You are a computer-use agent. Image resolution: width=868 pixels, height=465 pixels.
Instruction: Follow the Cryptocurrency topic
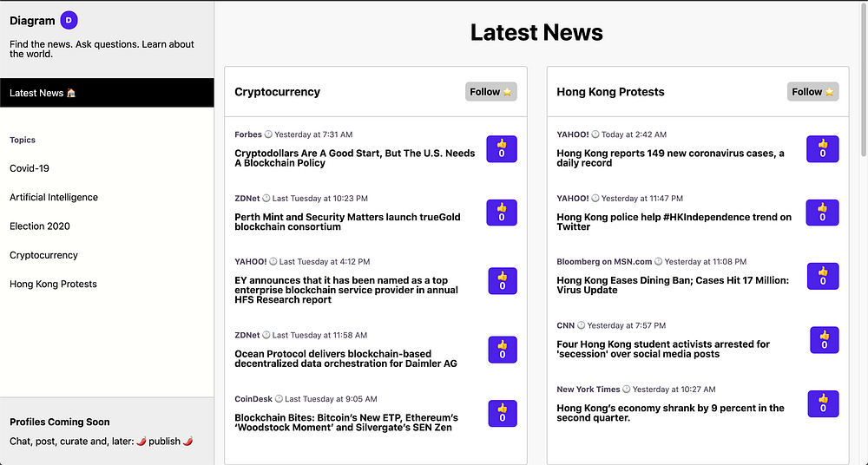click(491, 92)
